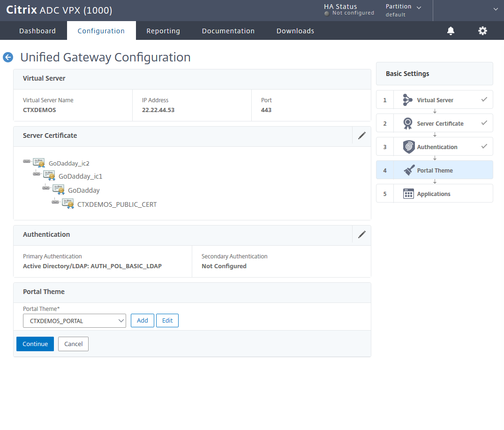Click the GoDadday_ic1 certificate icon
Viewport: 504px width, 430px height.
click(49, 175)
